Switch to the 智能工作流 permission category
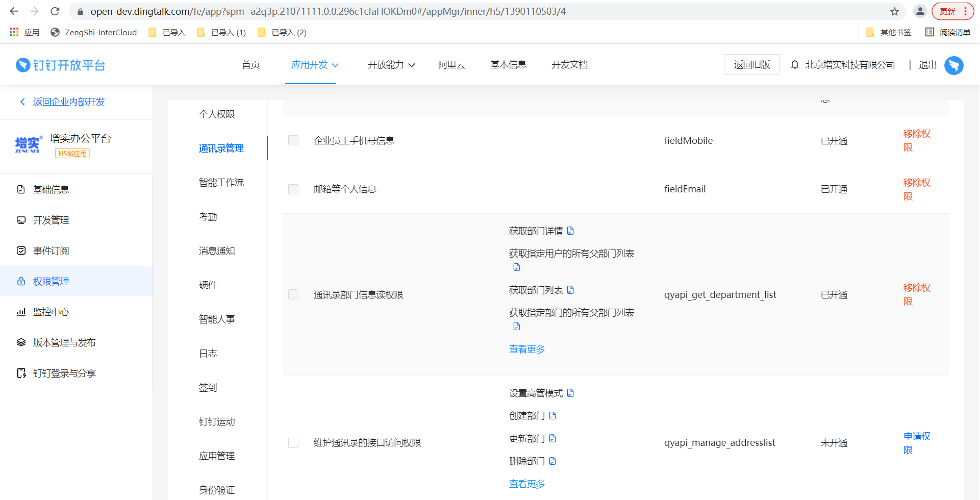 [x=221, y=183]
